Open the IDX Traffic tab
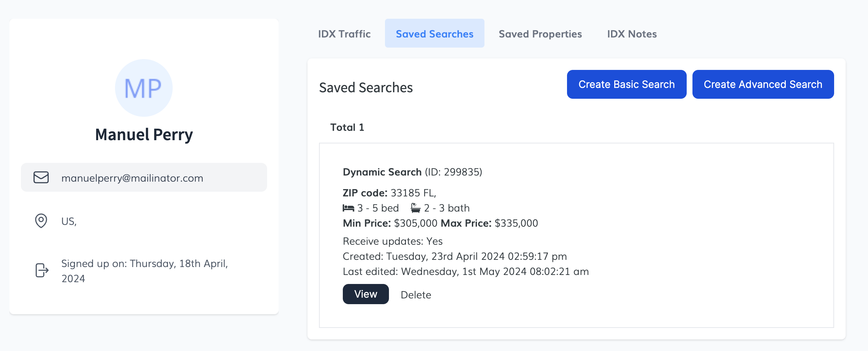The image size is (868, 351). click(x=344, y=34)
